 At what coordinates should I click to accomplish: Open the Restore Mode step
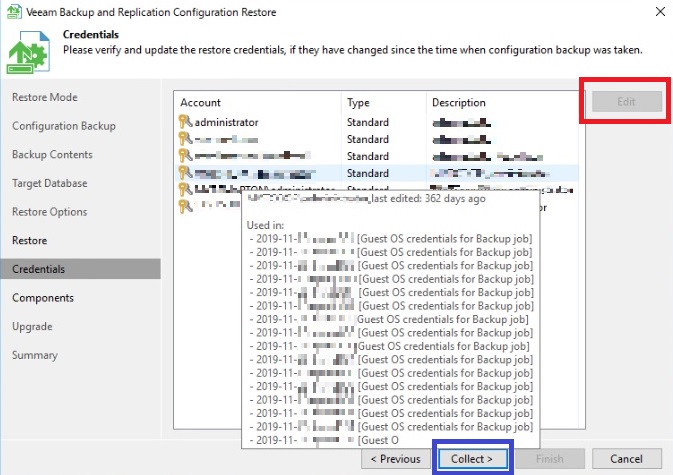click(x=45, y=97)
